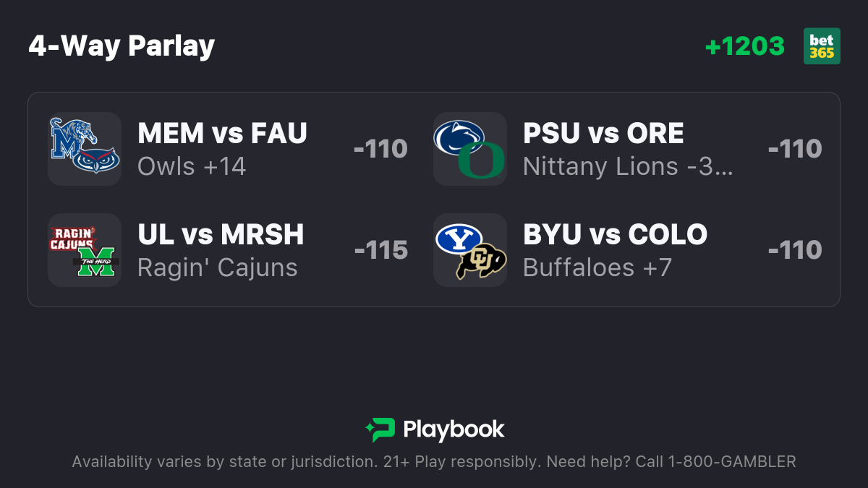Select the Penn State Nittany Lions logo

click(459, 137)
